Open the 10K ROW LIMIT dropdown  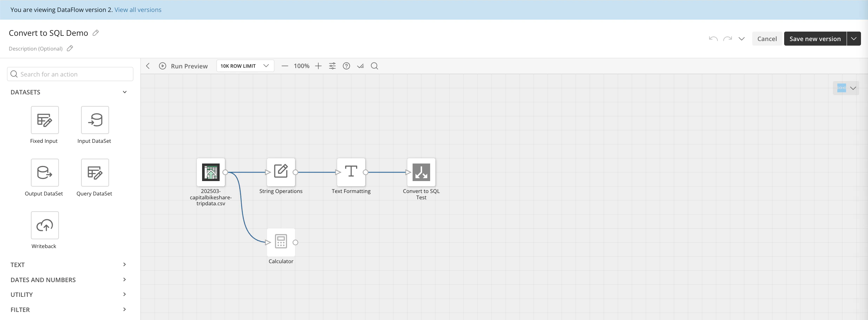click(245, 66)
